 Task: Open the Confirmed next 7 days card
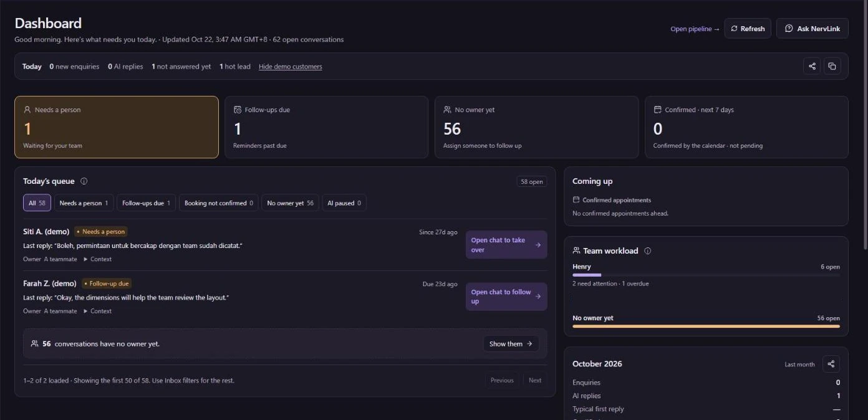(x=746, y=127)
